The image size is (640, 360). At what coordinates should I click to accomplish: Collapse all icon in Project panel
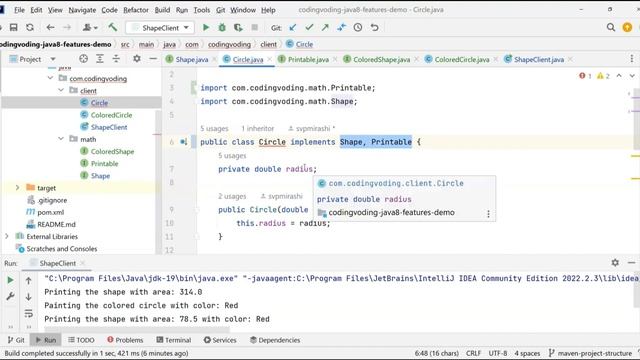coord(116,59)
